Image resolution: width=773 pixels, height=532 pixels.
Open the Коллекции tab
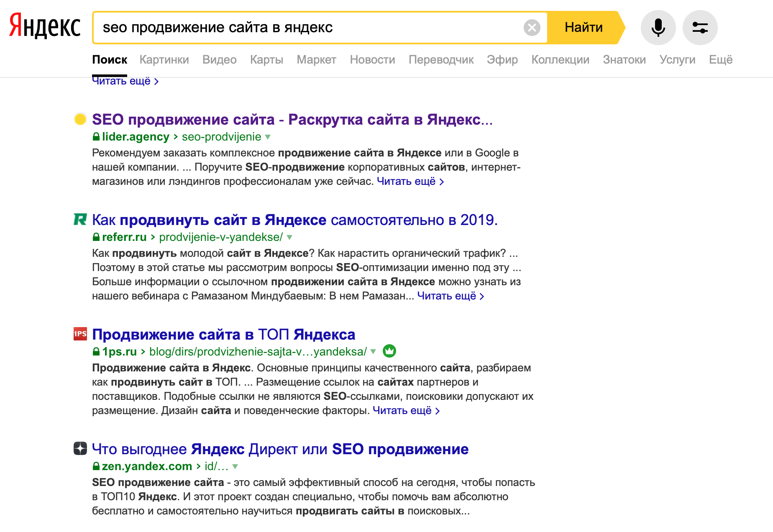click(560, 60)
